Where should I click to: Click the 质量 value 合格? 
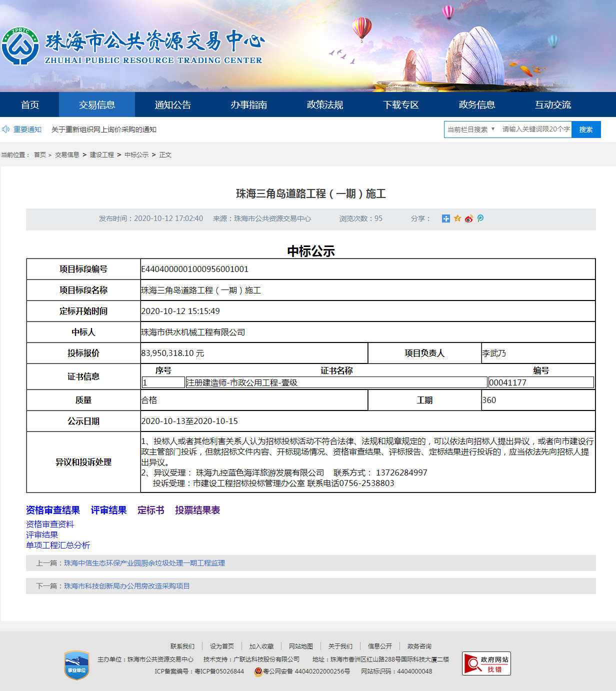[149, 400]
